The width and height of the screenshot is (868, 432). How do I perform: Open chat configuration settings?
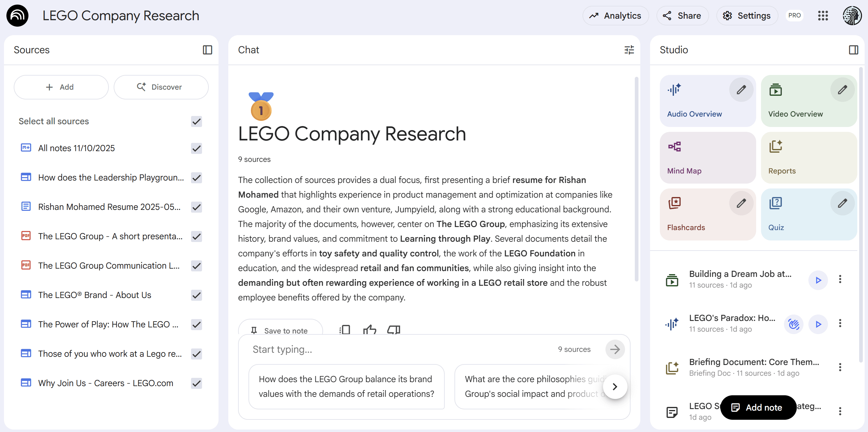[x=629, y=50]
